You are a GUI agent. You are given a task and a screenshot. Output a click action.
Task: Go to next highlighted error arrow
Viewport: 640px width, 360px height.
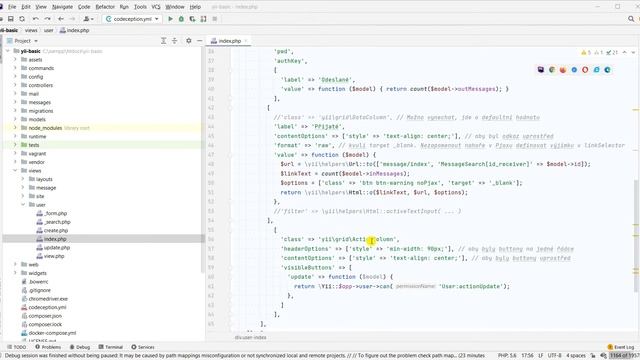[x=633, y=53]
